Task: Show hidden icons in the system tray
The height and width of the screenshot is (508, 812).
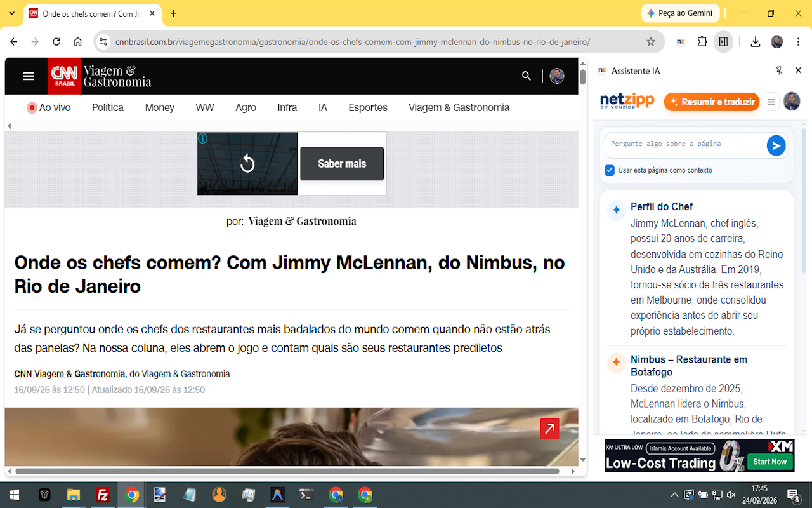Action: click(674, 495)
